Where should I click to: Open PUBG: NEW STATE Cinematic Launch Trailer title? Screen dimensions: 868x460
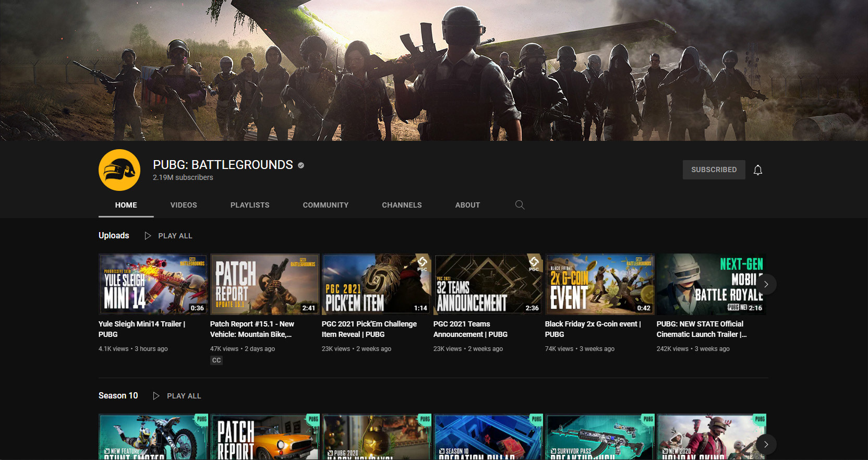coord(702,329)
